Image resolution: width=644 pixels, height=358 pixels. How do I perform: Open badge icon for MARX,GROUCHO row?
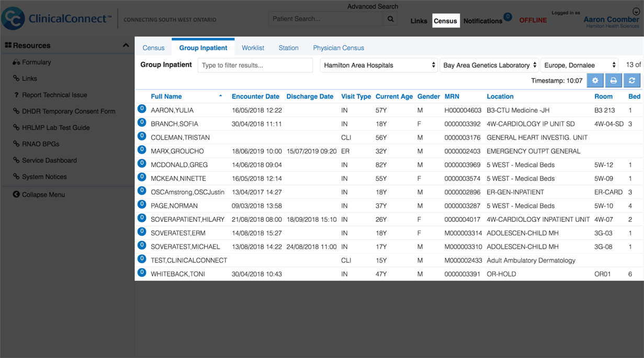[x=141, y=150]
